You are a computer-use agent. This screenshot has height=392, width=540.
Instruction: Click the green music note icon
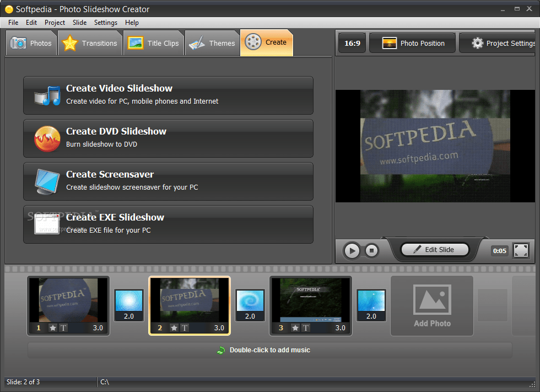[x=221, y=350]
